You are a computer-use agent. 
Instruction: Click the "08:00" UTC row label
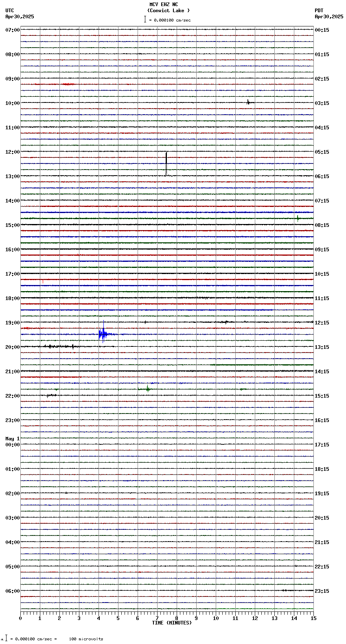tap(13, 54)
